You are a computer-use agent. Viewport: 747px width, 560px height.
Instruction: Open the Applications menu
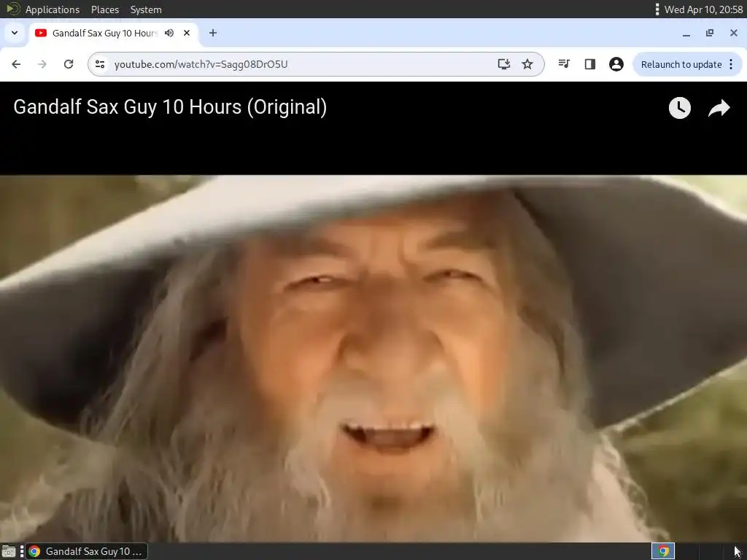click(53, 9)
